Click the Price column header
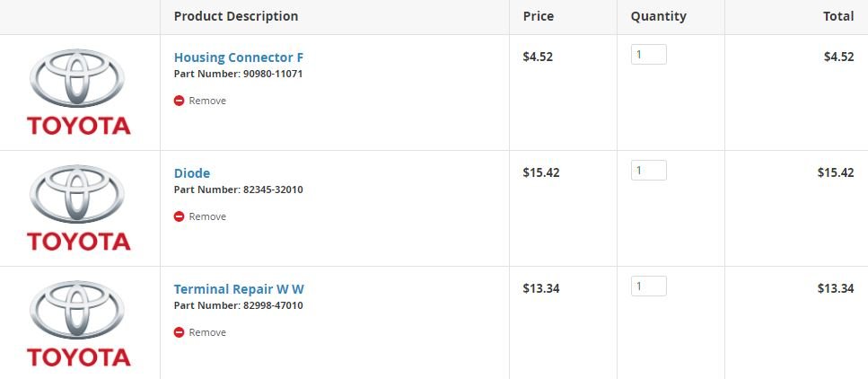 pos(538,17)
